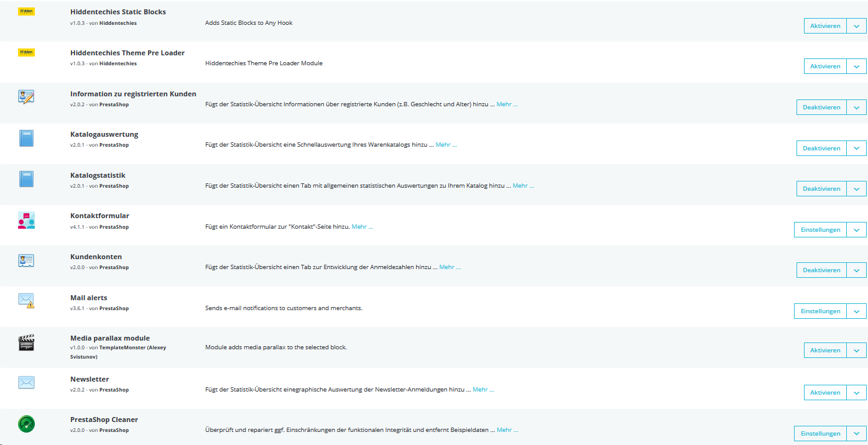Click the Hiddentechies Theme Pre Loader title
868x445 pixels.
(127, 53)
